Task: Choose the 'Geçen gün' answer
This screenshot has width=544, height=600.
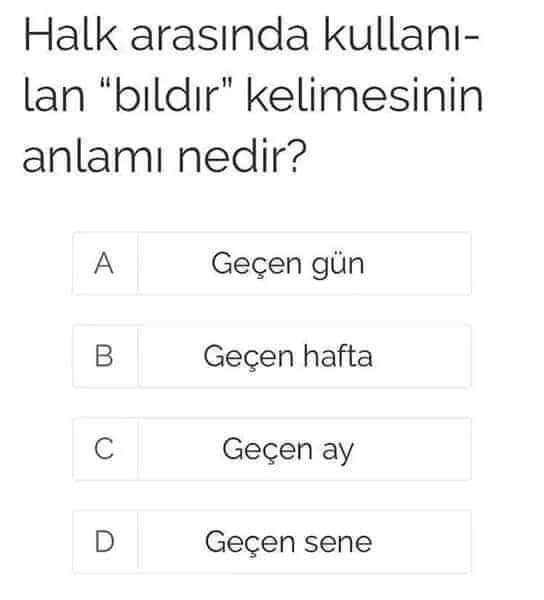Action: pyautogui.click(x=304, y=263)
